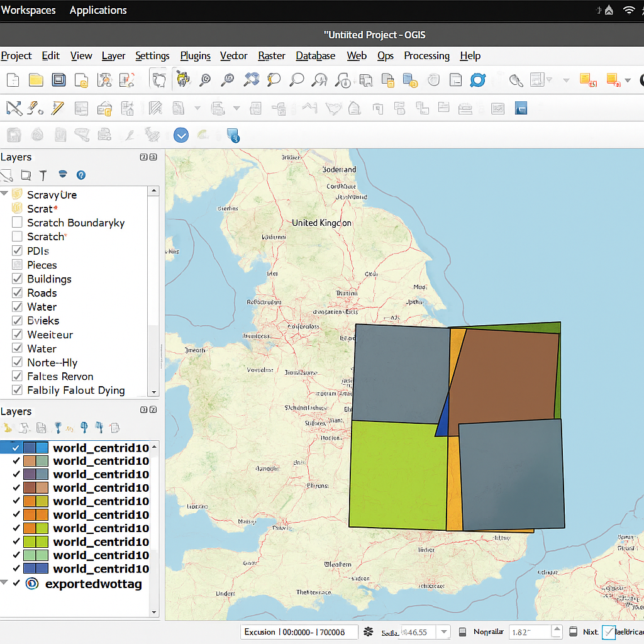The width and height of the screenshot is (644, 644).
Task: Activate the Zoom In magnifier tool
Action: tap(205, 80)
